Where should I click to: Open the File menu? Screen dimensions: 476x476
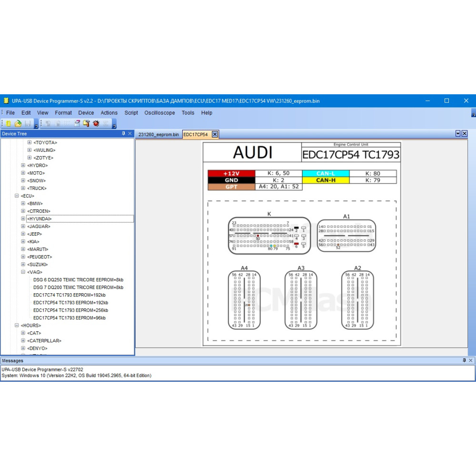click(x=10, y=113)
